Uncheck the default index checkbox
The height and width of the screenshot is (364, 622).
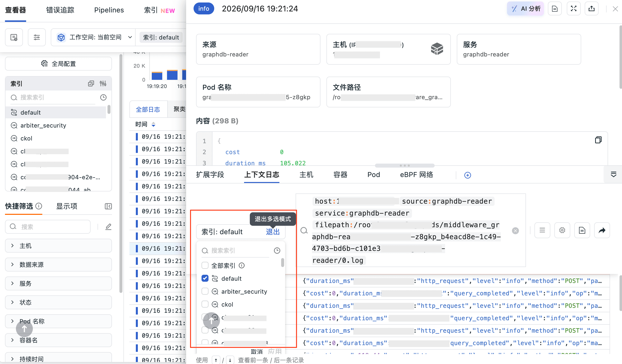(205, 278)
